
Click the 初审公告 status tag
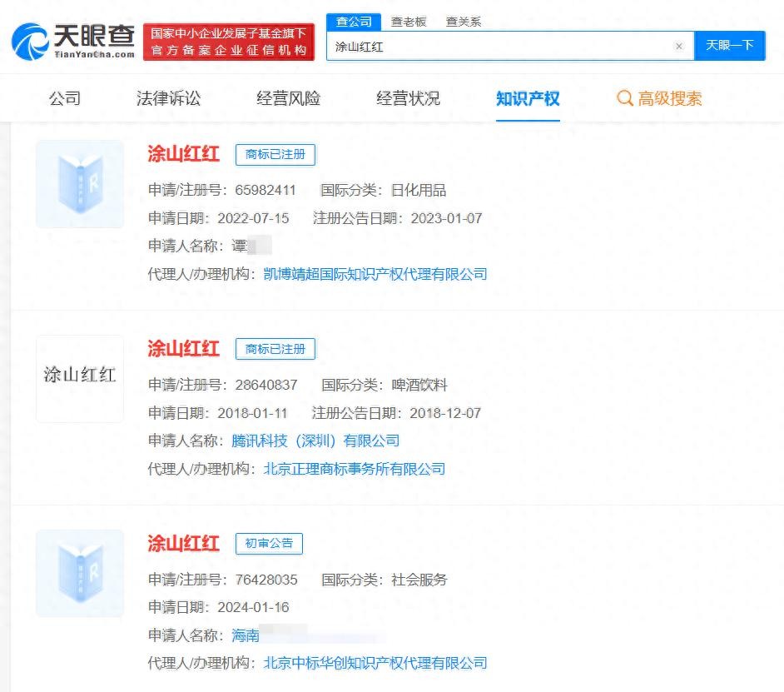point(269,543)
